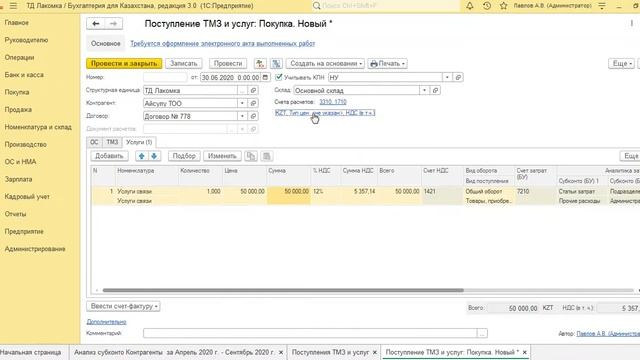This screenshot has height=360, width=640.
Task: Click Провести и закрыть button
Action: [x=124, y=64]
